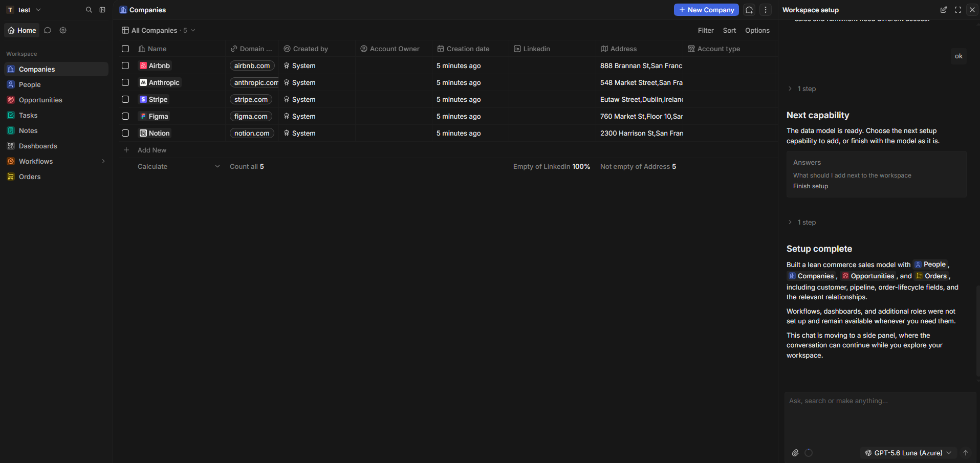Open Tasks in the sidebar
This screenshot has width=980, height=463.
56,115
